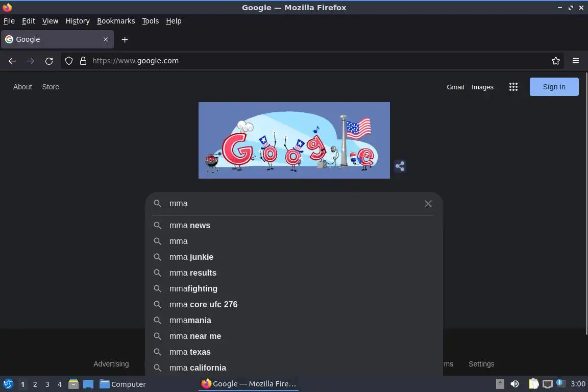The image size is (588, 392).
Task: Open the Google apps grid icon
Action: click(x=513, y=87)
